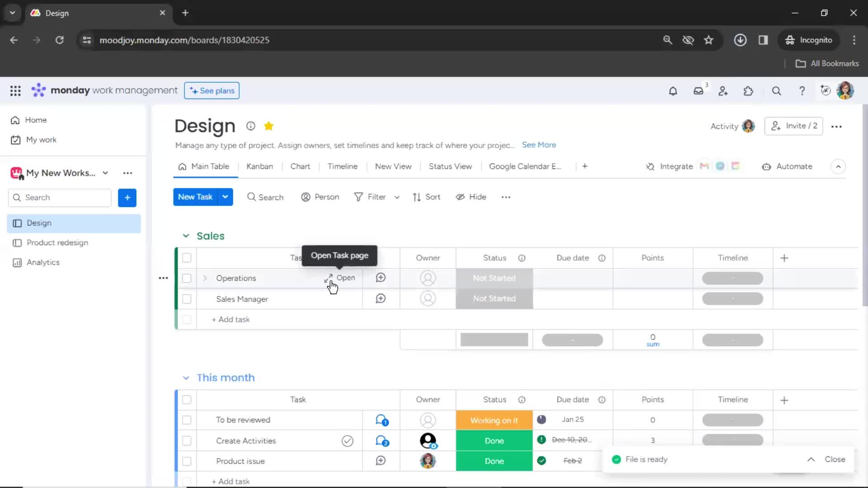Switch to the Kanban view tab
Viewport: 868px width, 488px height.
[x=259, y=166]
